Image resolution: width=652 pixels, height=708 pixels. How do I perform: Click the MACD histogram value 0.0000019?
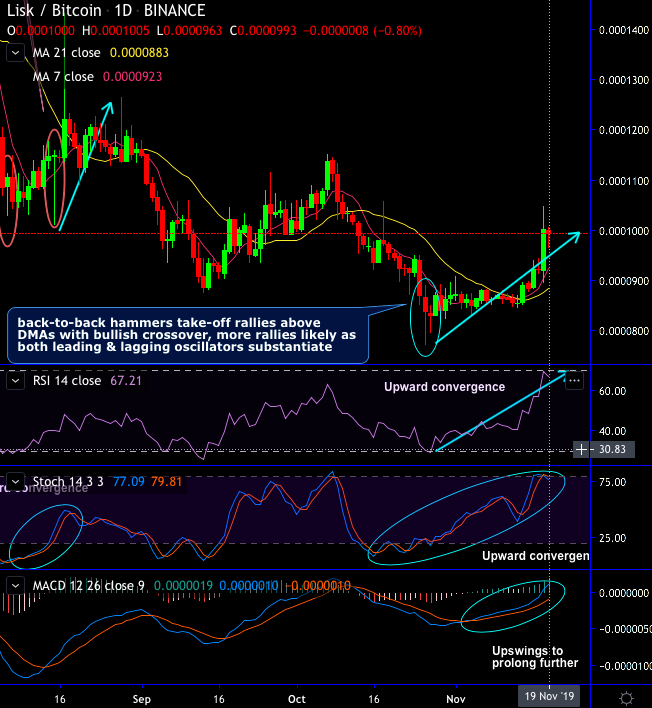point(183,586)
